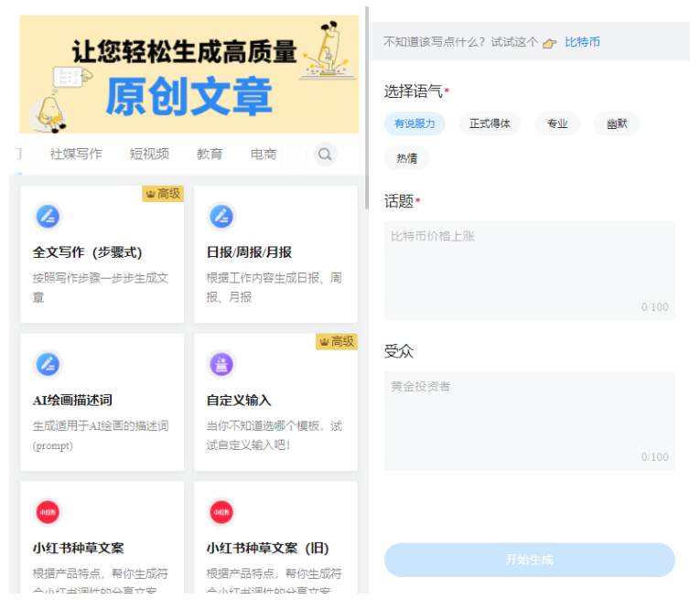This screenshot has height=610, width=700.
Task: Switch to the 社媒写作 tab
Action: pos(76,154)
